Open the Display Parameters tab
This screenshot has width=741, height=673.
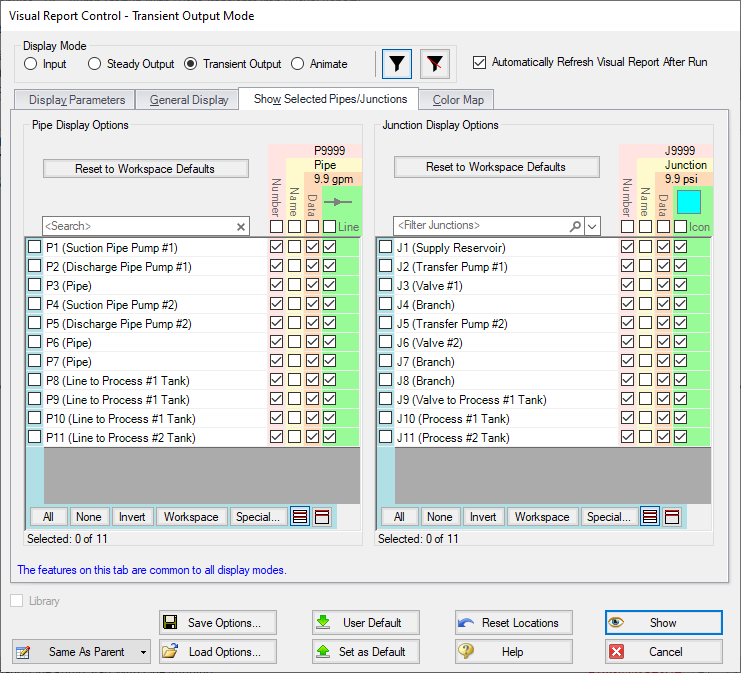[75, 100]
